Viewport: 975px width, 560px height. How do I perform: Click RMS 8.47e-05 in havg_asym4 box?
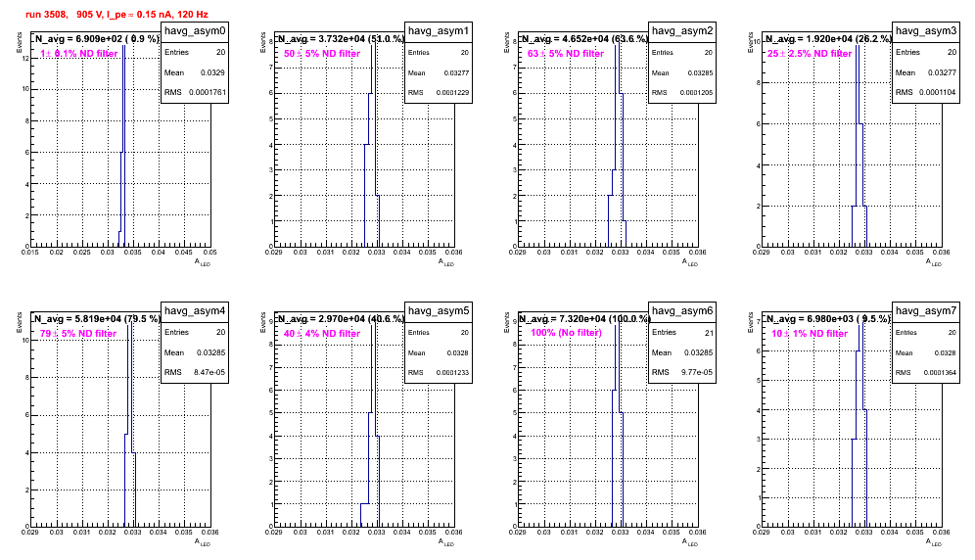[x=195, y=372]
